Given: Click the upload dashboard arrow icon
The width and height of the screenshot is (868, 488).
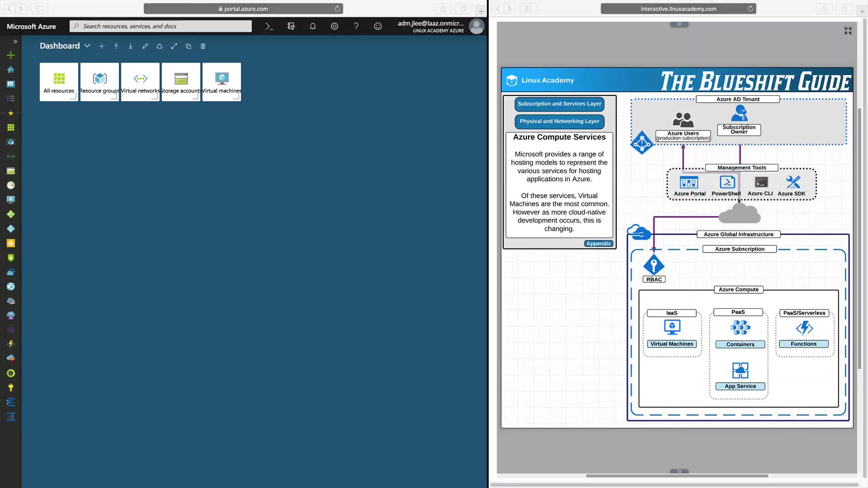Looking at the screenshot, I should [x=116, y=46].
